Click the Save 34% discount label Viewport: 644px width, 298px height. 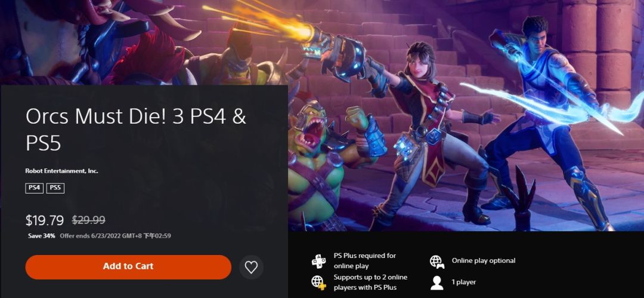(x=42, y=236)
